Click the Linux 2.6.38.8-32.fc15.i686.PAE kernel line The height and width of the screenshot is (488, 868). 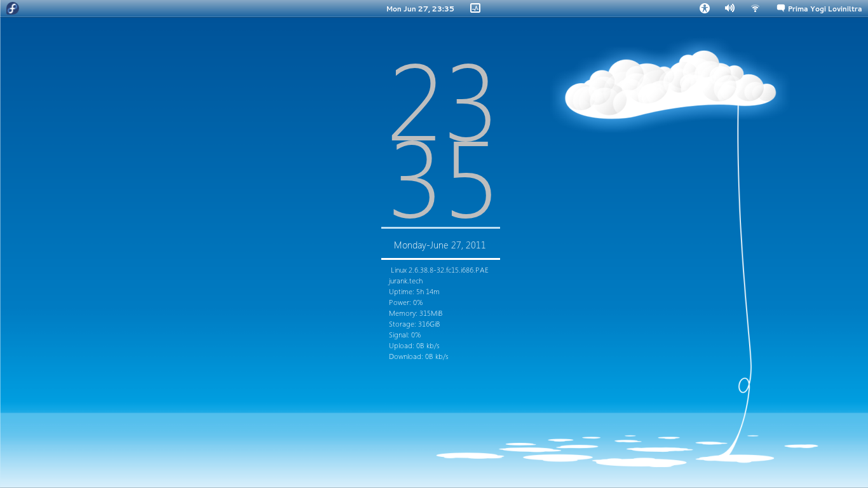[440, 270]
